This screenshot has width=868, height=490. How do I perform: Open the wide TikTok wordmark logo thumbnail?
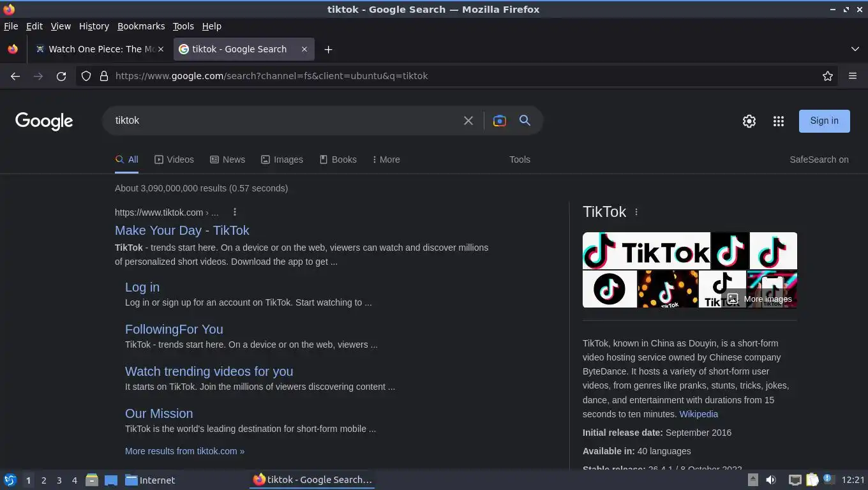tap(646, 251)
